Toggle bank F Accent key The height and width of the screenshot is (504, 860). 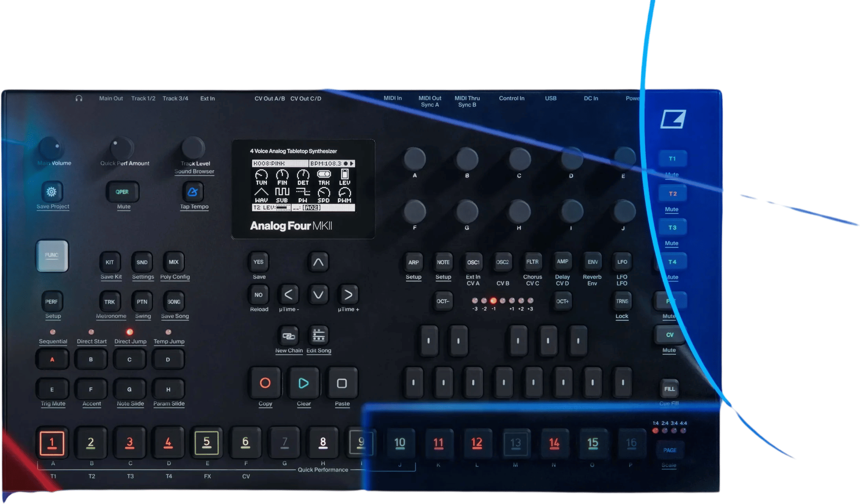pyautogui.click(x=91, y=389)
